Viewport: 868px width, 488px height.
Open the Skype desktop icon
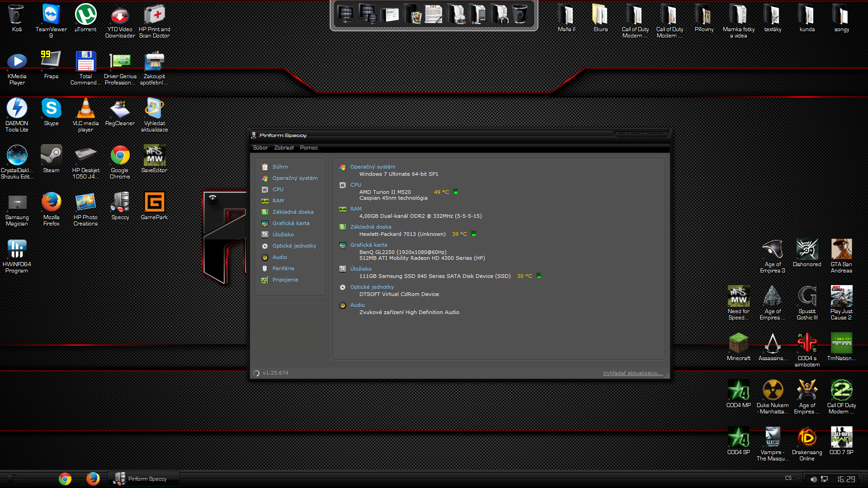point(51,112)
